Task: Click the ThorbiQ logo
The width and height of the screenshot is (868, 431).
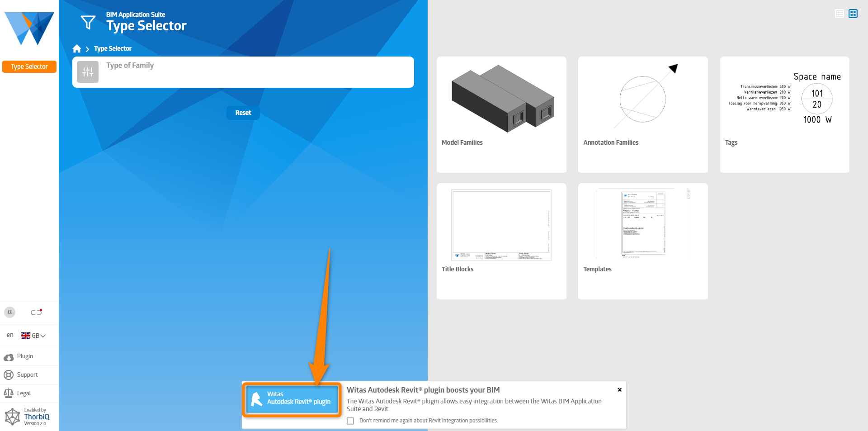Action: 27,417
